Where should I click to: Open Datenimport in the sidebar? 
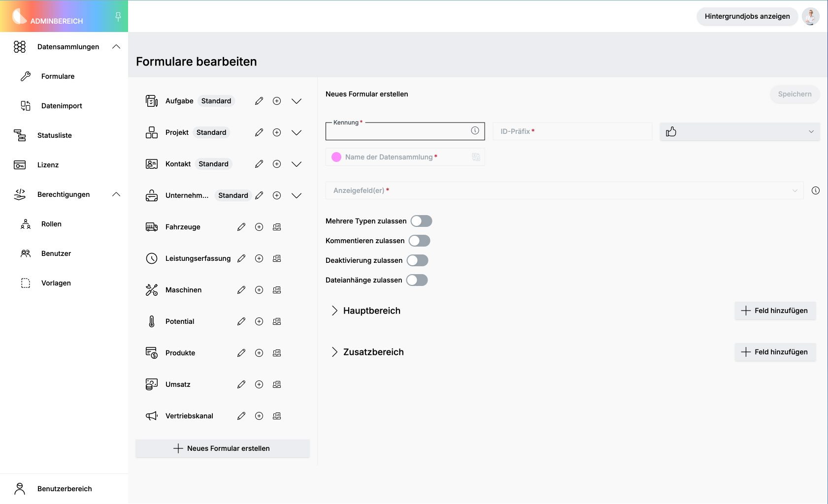tap(62, 106)
